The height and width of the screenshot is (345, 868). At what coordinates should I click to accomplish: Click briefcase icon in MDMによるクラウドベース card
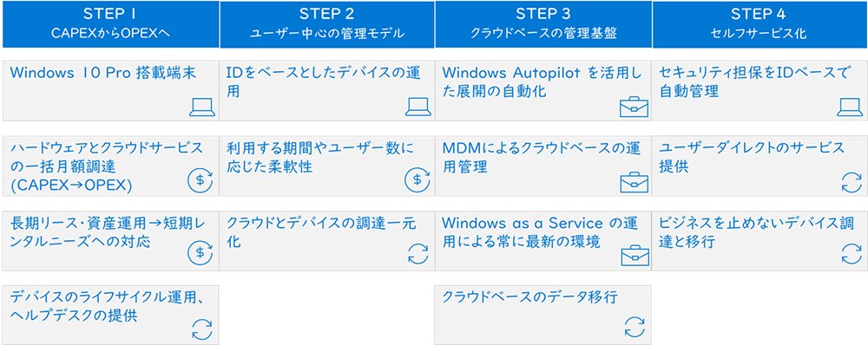point(634,182)
